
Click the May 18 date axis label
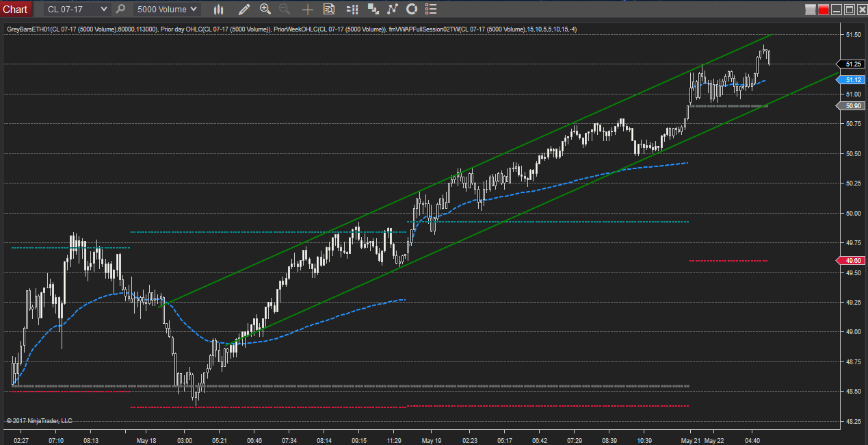[146, 440]
